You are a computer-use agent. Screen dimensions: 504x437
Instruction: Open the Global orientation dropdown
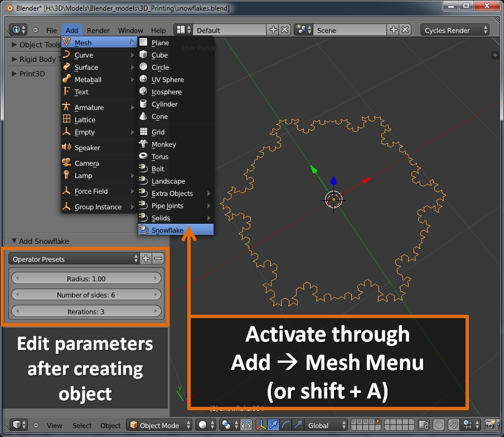click(326, 425)
